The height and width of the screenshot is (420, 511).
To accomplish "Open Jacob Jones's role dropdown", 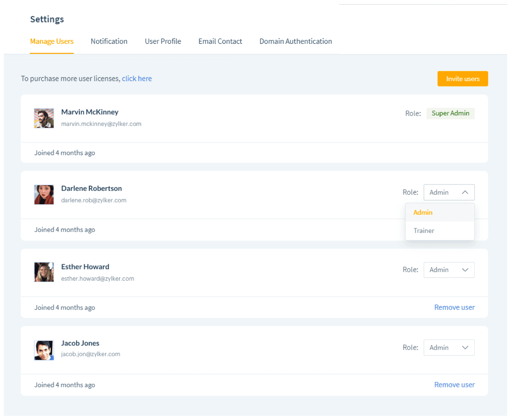I will pyautogui.click(x=449, y=348).
